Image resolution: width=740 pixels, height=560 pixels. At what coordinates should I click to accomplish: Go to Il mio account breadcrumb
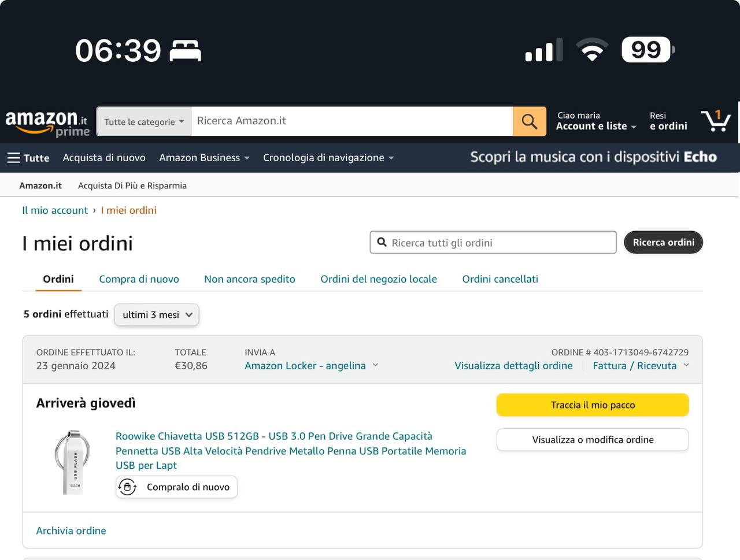55,210
